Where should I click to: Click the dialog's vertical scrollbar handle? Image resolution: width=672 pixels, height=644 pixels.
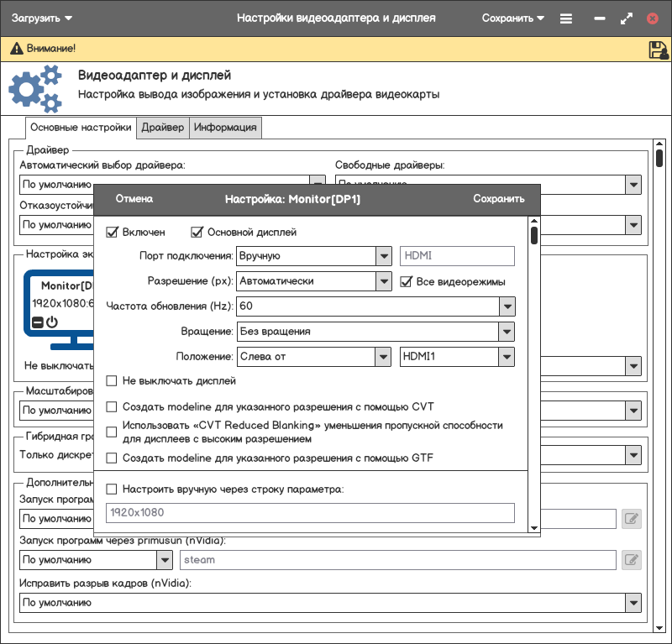[534, 235]
